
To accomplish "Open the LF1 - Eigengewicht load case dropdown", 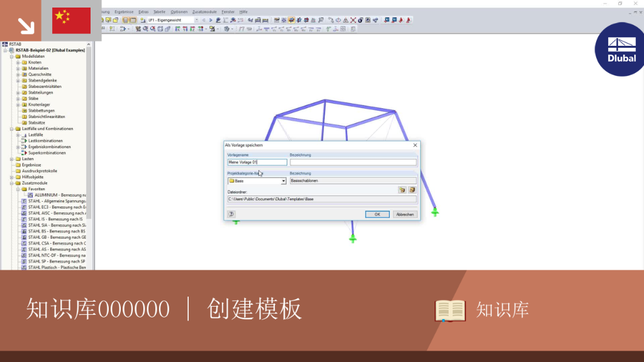I will click(196, 20).
